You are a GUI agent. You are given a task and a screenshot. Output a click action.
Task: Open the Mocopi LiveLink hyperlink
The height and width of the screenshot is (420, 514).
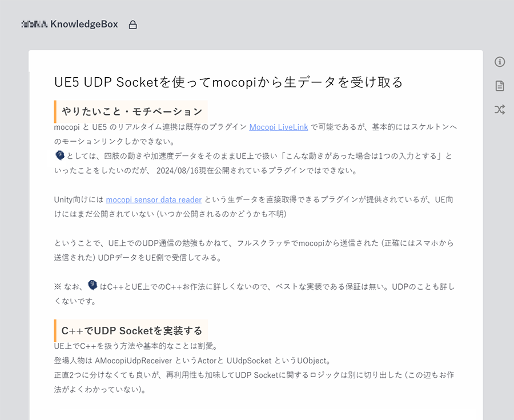click(x=278, y=127)
